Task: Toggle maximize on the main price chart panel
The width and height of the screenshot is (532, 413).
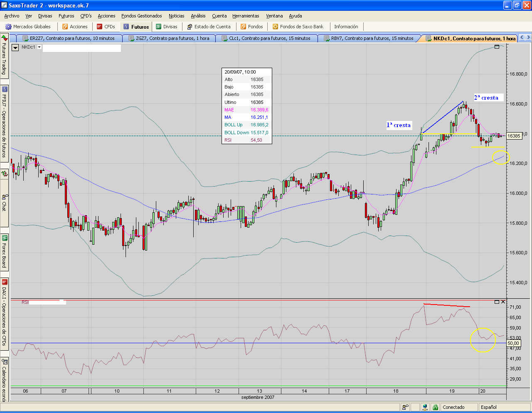Action: point(497,47)
